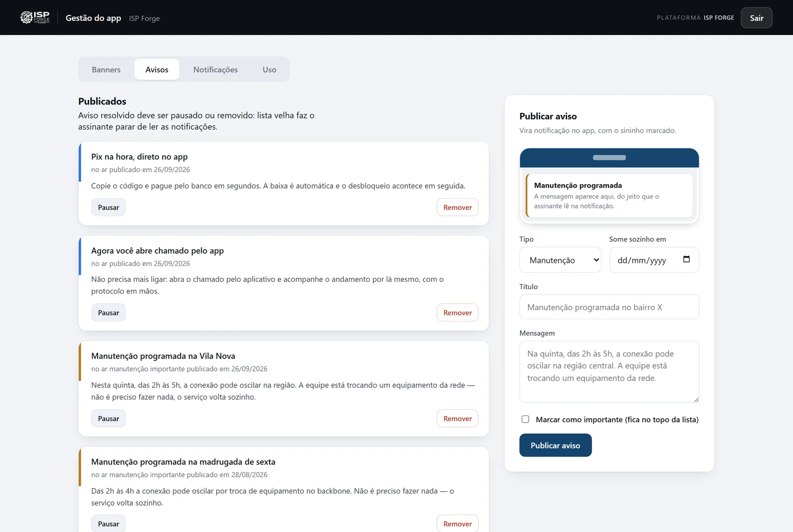This screenshot has height=532, width=793.
Task: Remove the Pix na hora notice
Action: 457,208
